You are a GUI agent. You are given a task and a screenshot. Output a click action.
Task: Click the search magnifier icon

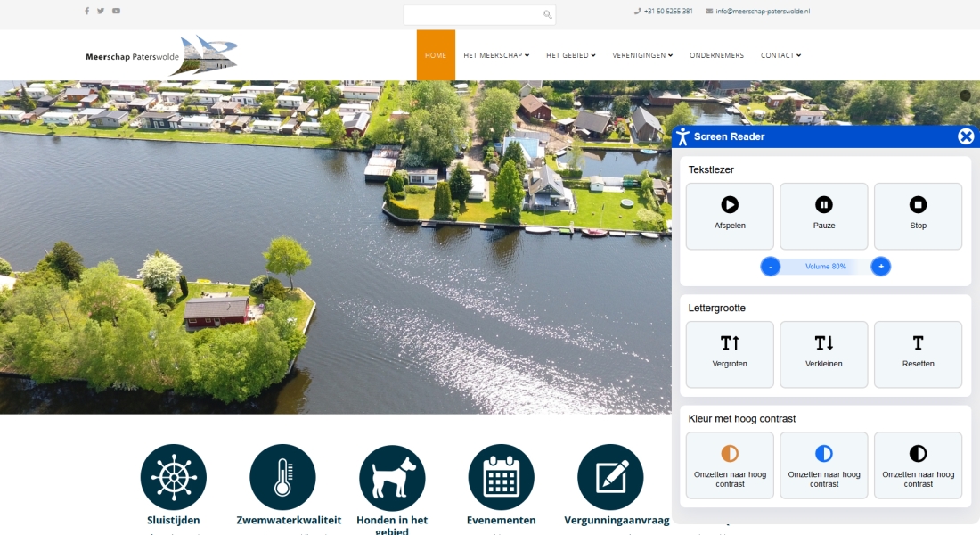pyautogui.click(x=547, y=14)
